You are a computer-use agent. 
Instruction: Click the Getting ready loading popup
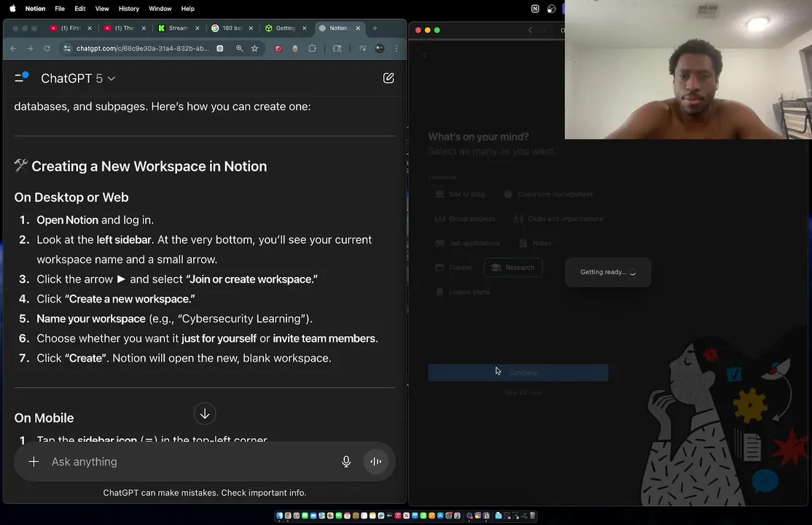click(608, 272)
